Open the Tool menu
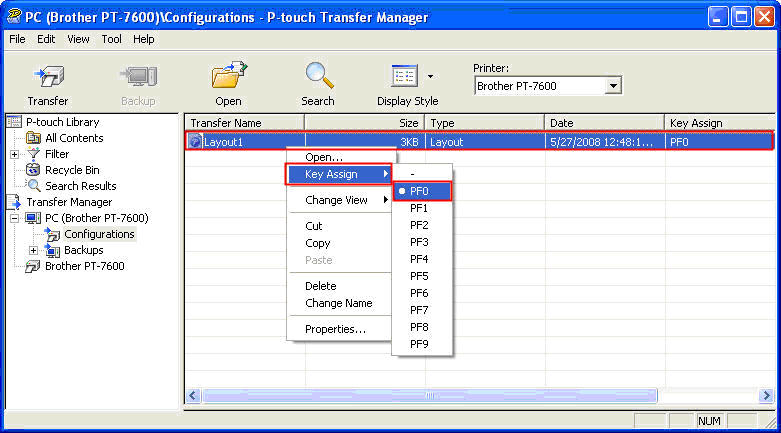The image size is (781, 433). [111, 39]
